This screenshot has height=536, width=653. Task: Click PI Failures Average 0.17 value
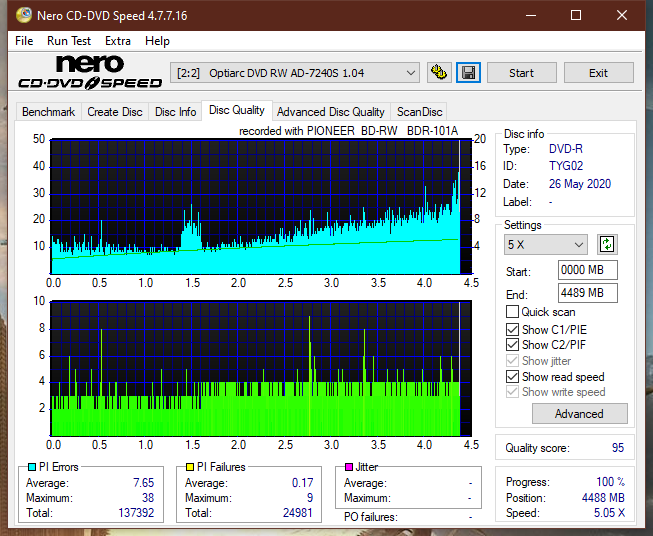click(302, 483)
